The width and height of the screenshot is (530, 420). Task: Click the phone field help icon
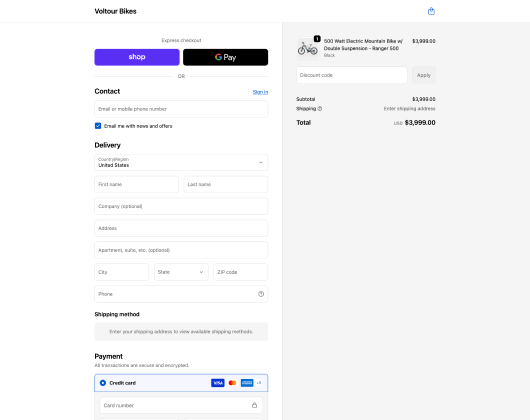point(261,294)
